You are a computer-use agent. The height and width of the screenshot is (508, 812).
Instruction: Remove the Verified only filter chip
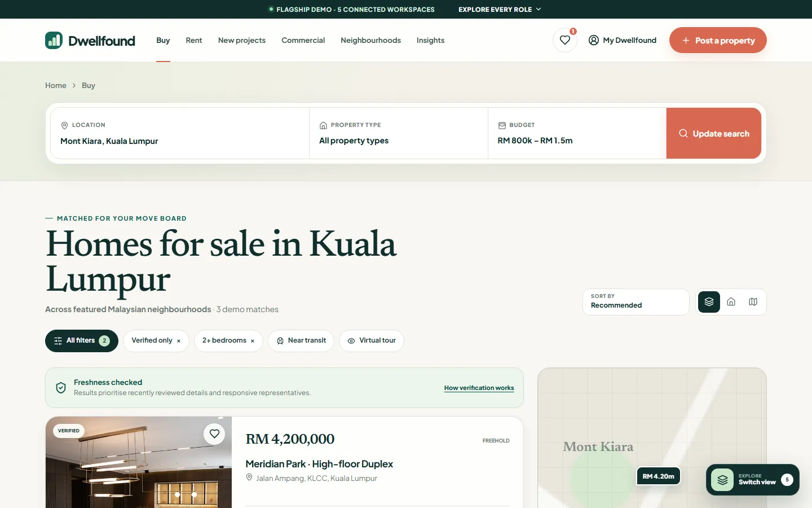(179, 341)
